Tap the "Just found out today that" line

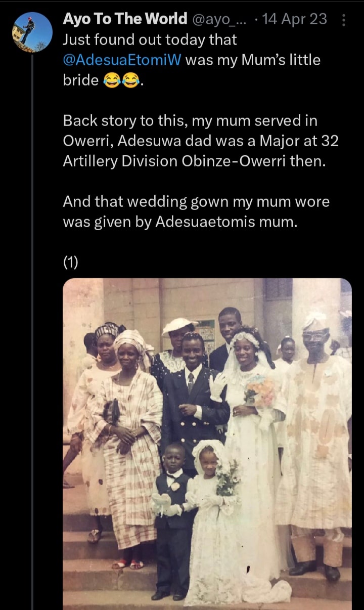point(150,39)
